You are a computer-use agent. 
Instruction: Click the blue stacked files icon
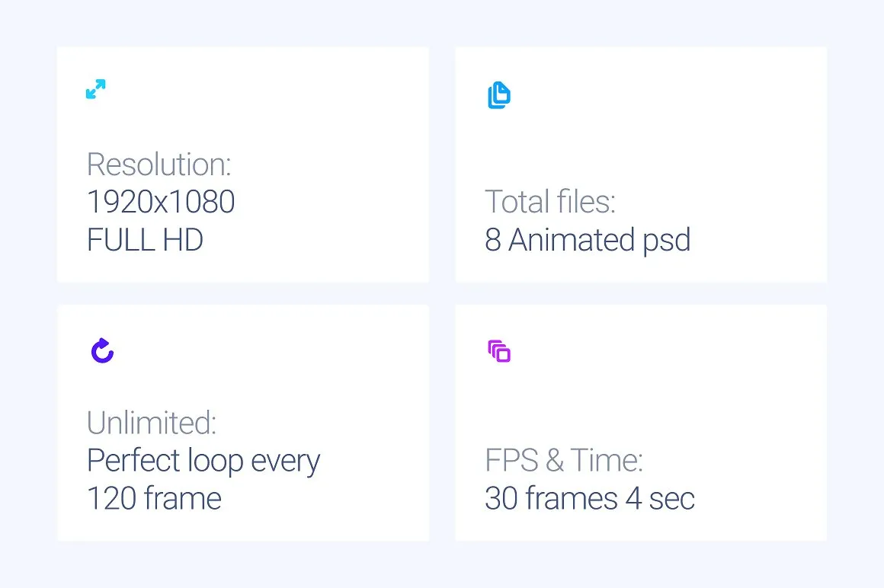[498, 96]
